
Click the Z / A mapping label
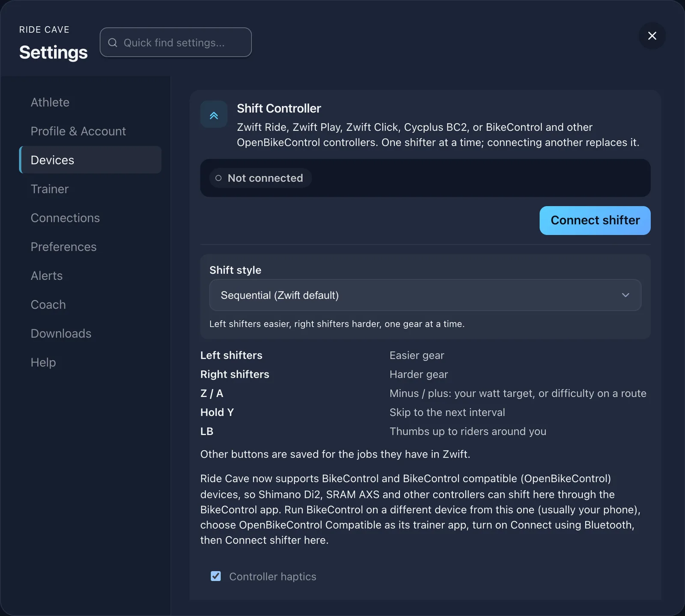pyautogui.click(x=211, y=393)
